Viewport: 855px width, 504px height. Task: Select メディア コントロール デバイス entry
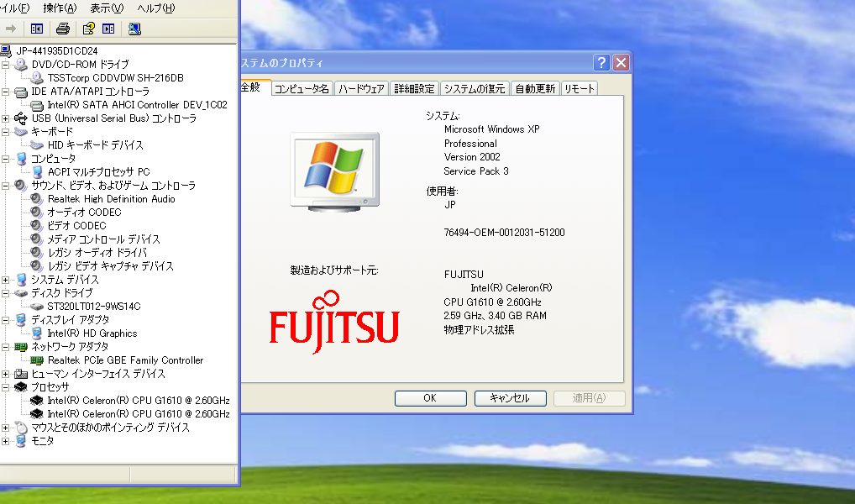tap(103, 239)
